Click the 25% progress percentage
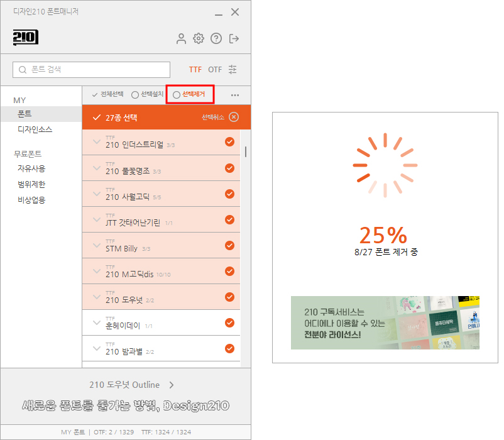 pyautogui.click(x=383, y=235)
